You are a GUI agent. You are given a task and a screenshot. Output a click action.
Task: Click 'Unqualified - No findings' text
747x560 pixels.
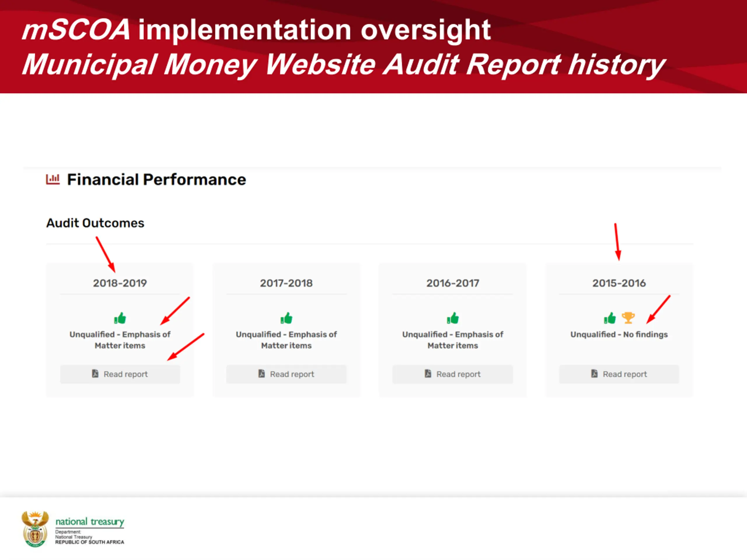619,335
